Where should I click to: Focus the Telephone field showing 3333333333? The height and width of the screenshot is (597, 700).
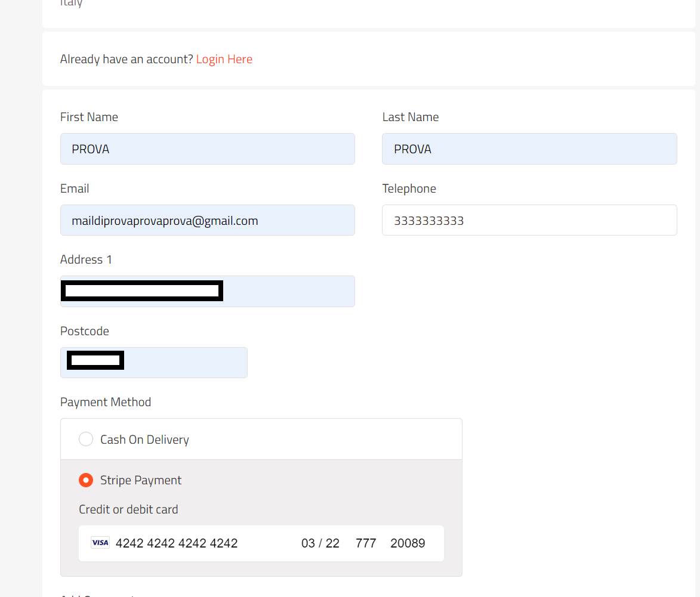529,220
